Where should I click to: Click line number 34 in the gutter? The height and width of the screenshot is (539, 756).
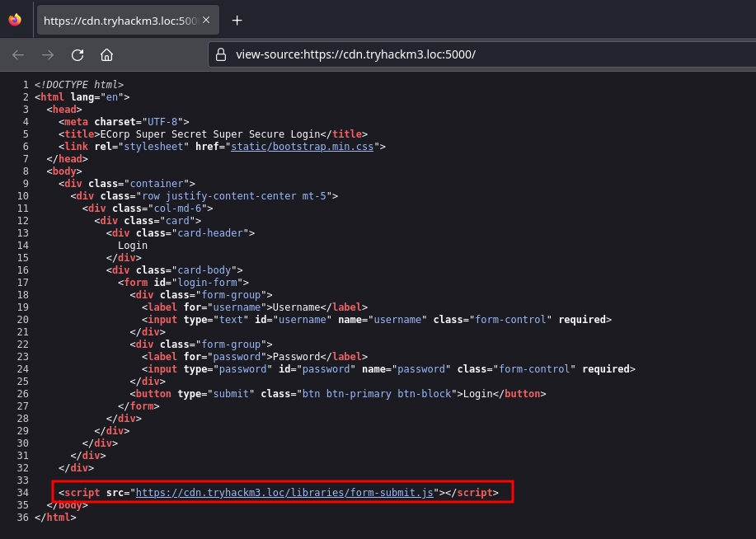pos(22,492)
